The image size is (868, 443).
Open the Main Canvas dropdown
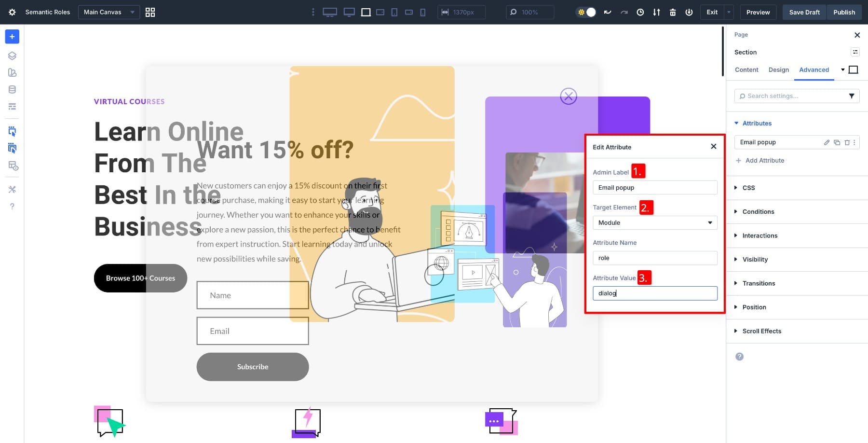pos(108,12)
